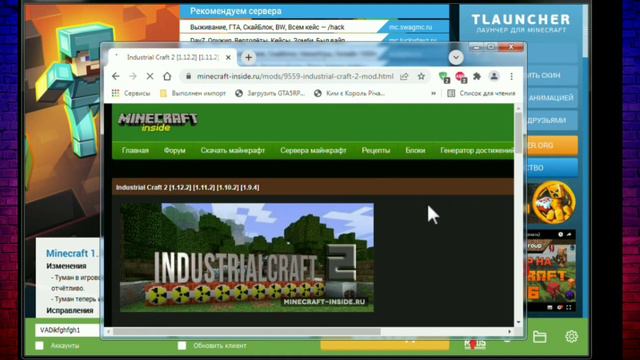
Task: Click the forward navigation arrow in Chrome
Action: [133, 76]
